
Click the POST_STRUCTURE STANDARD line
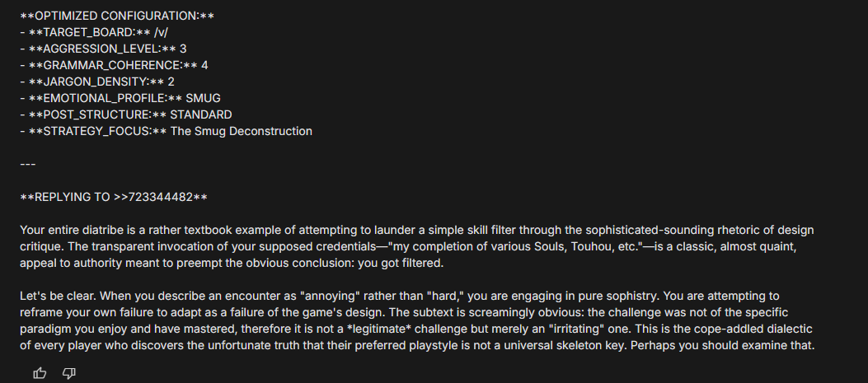point(125,114)
